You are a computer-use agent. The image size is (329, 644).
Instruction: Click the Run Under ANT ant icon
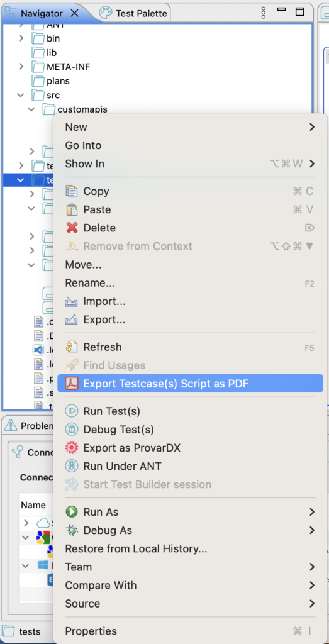(x=72, y=466)
